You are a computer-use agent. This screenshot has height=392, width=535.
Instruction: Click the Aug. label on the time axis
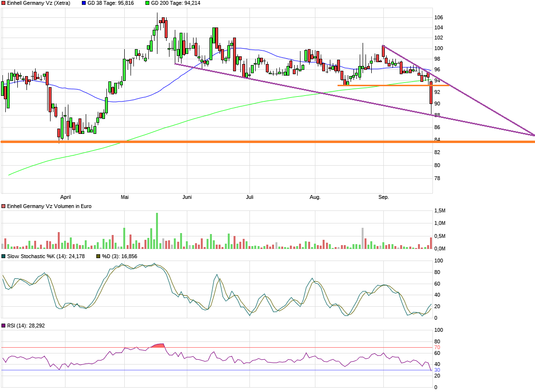click(x=314, y=197)
